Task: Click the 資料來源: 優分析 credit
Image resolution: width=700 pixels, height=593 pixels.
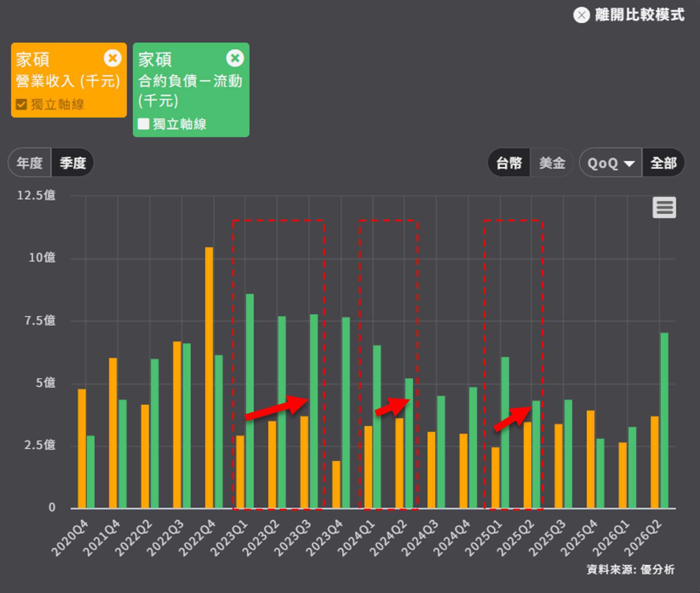Action: point(630,569)
